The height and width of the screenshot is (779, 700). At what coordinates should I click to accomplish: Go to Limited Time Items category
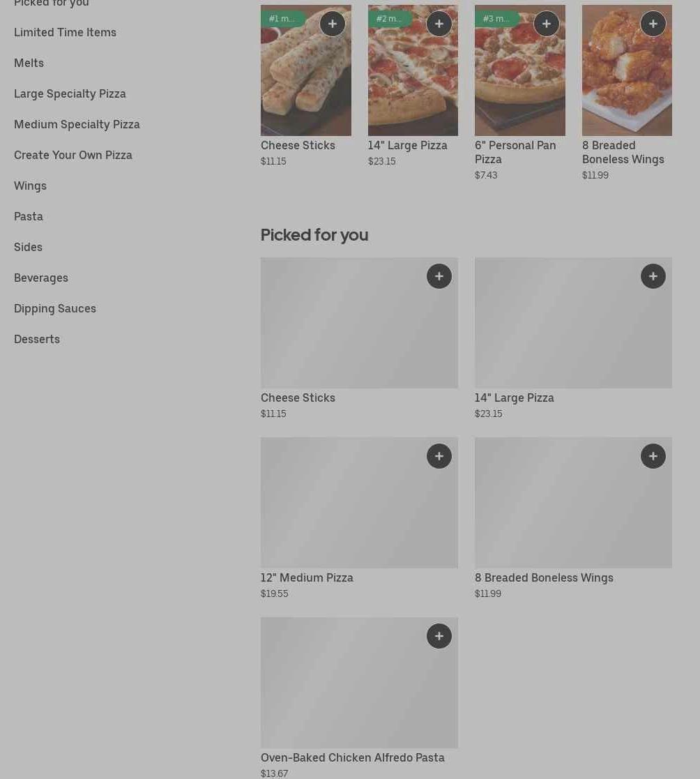(x=65, y=32)
